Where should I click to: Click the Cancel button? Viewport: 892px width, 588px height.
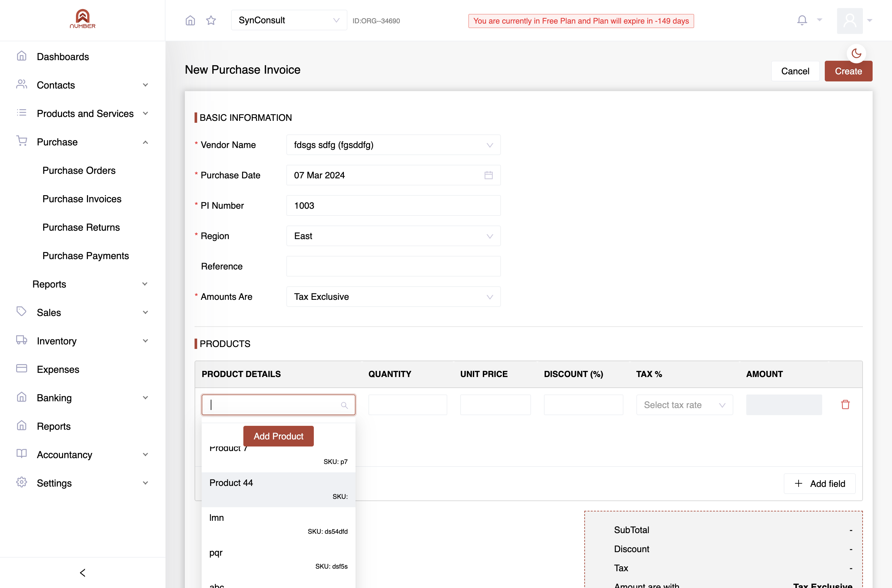[x=795, y=71]
